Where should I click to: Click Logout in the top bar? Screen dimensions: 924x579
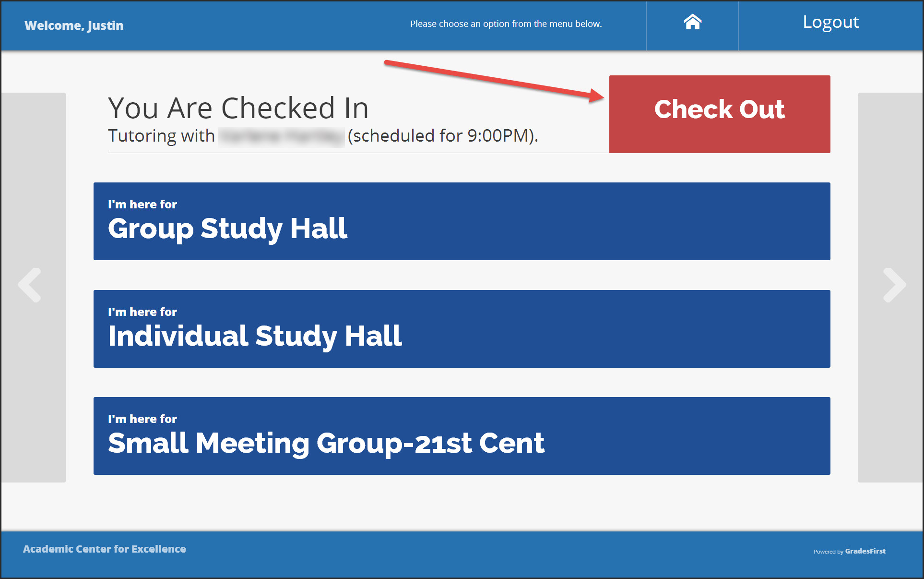pyautogui.click(x=830, y=23)
